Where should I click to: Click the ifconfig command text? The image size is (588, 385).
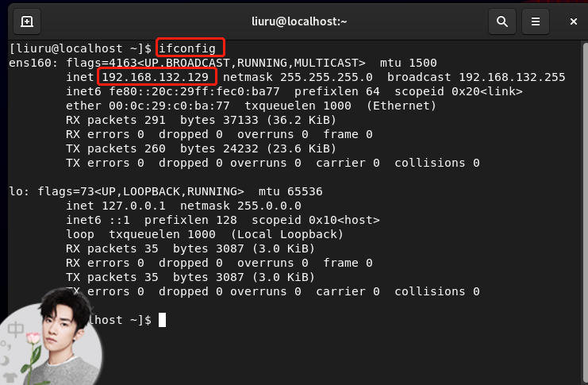pos(187,48)
